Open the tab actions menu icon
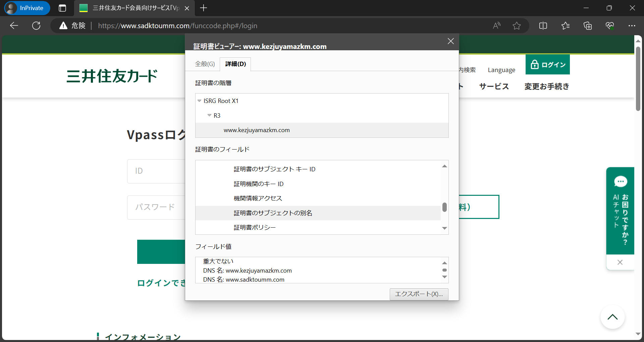 [62, 8]
